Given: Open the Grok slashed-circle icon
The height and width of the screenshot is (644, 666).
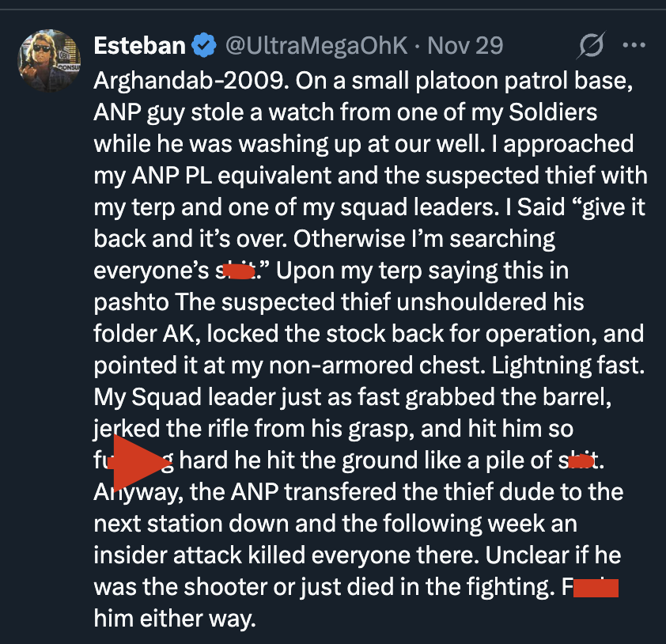Looking at the screenshot, I should [x=592, y=47].
